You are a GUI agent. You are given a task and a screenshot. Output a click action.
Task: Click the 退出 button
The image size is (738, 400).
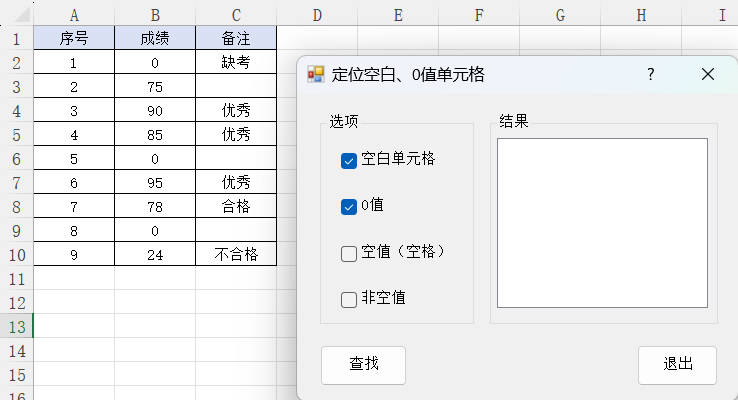pos(677,365)
